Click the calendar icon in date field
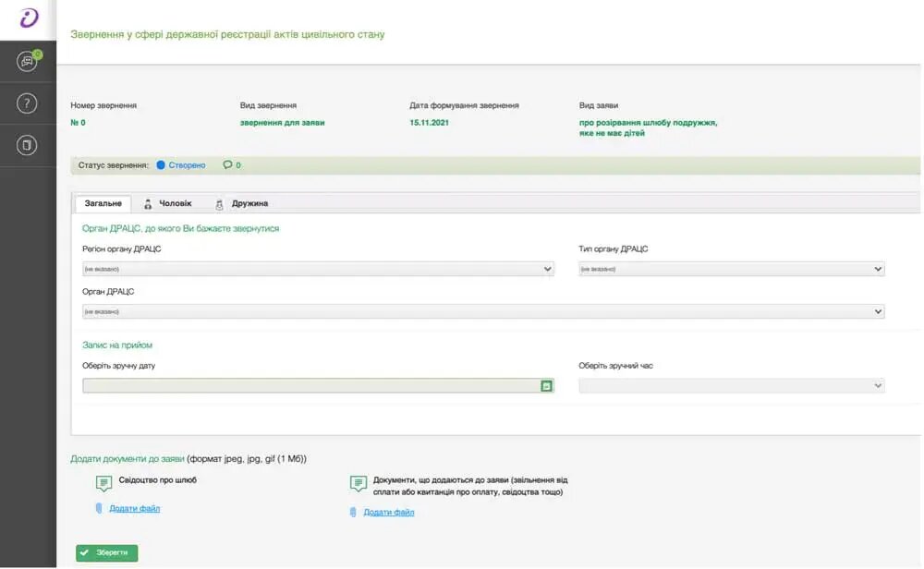Image resolution: width=924 pixels, height=569 pixels. point(546,386)
